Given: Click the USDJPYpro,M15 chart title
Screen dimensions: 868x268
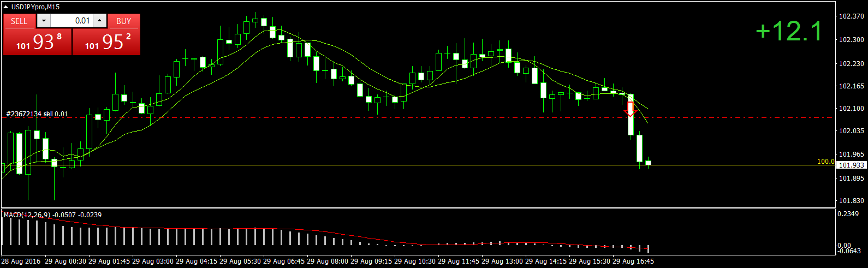Looking at the screenshot, I should tap(35, 7).
